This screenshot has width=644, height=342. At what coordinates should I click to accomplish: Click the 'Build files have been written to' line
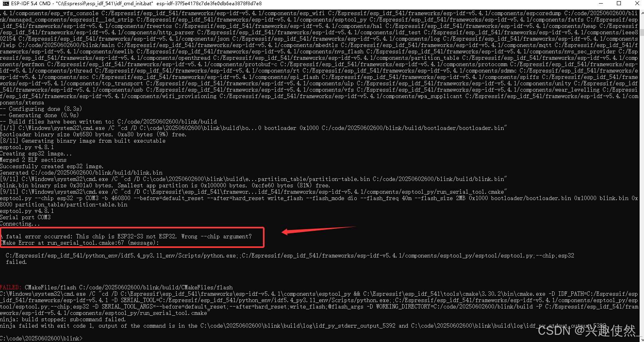[x=109, y=122]
